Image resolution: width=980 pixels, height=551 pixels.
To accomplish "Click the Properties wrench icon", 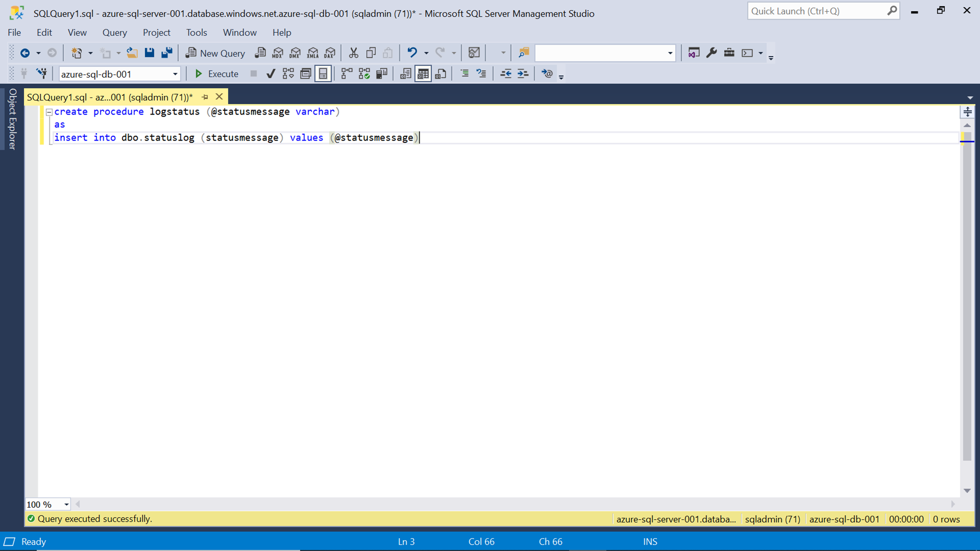I will 711,53.
